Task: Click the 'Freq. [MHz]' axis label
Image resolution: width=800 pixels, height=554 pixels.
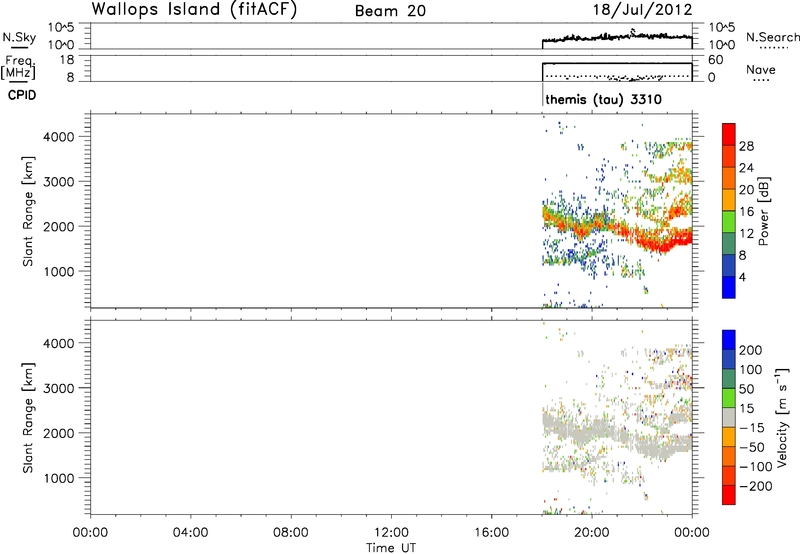Action: coord(19,67)
